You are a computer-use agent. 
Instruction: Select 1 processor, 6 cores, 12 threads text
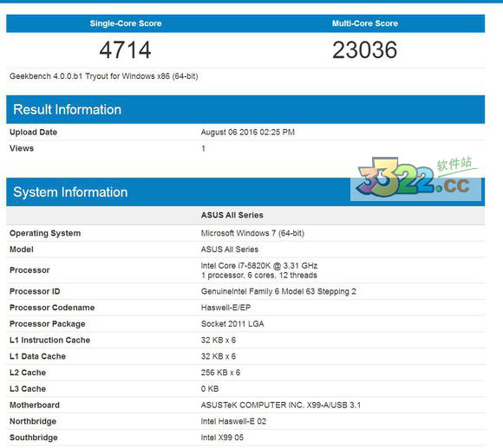pos(259,276)
